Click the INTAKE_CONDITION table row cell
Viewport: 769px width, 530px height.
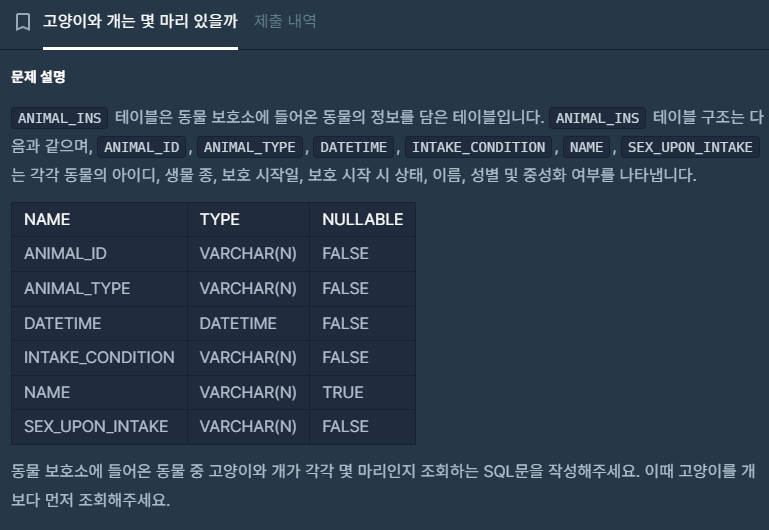[x=99, y=357]
